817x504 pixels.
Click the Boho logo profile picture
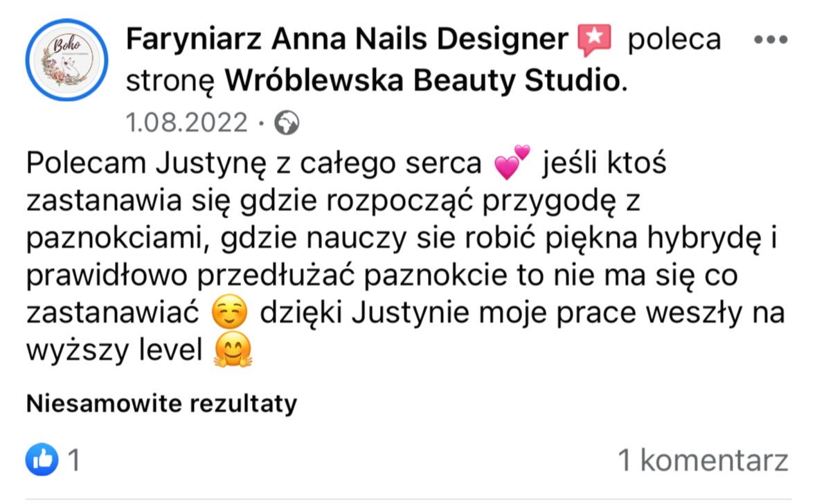(x=66, y=60)
